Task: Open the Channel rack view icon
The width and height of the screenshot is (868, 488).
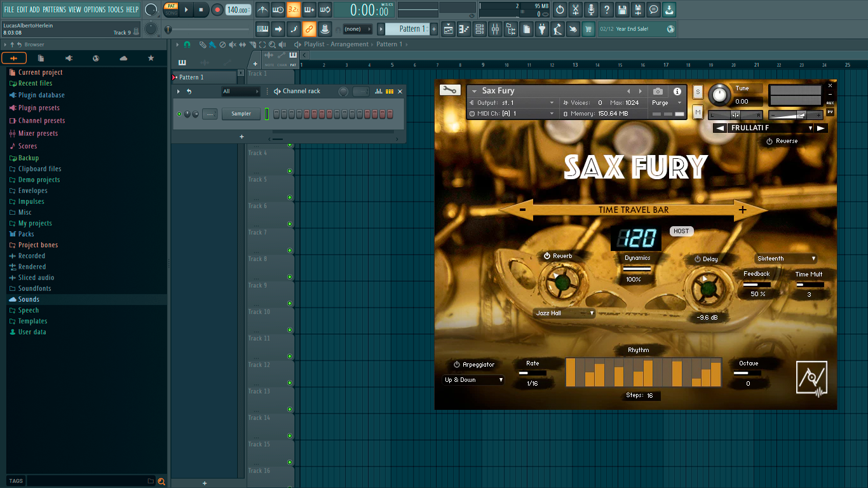Action: pyautogui.click(x=480, y=29)
